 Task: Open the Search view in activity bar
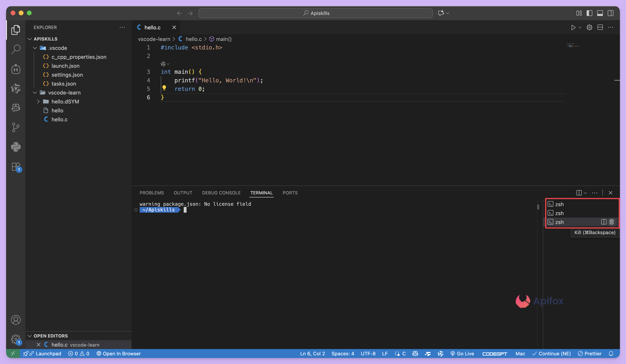pyautogui.click(x=16, y=49)
